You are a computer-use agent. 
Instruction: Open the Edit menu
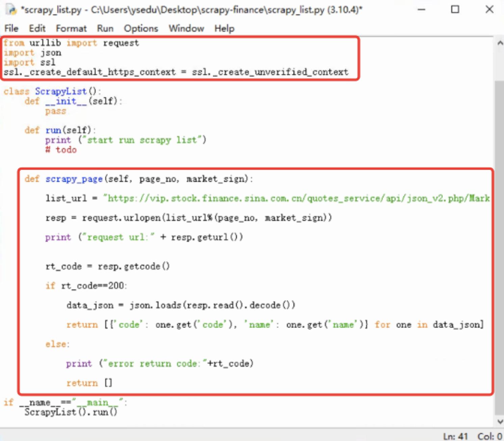pos(37,28)
